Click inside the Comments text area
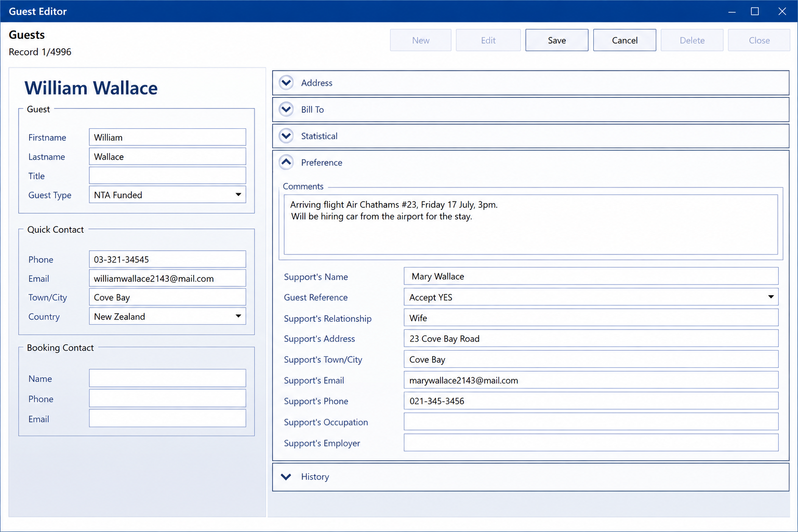This screenshot has height=532, width=798. [x=530, y=224]
